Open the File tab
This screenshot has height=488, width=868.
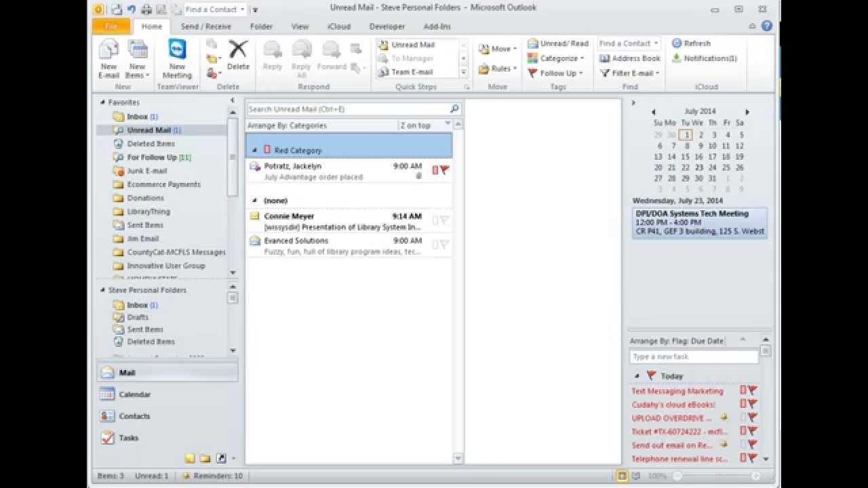111,26
